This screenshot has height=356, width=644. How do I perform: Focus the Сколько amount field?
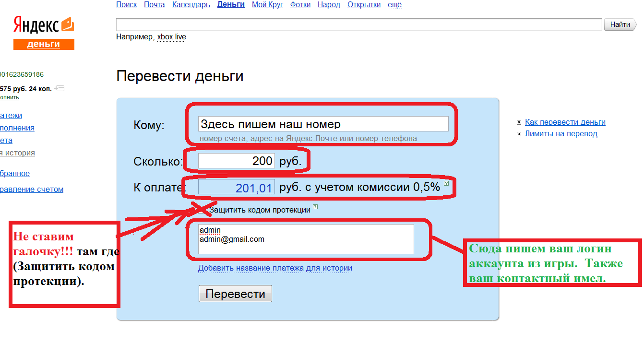point(236,161)
